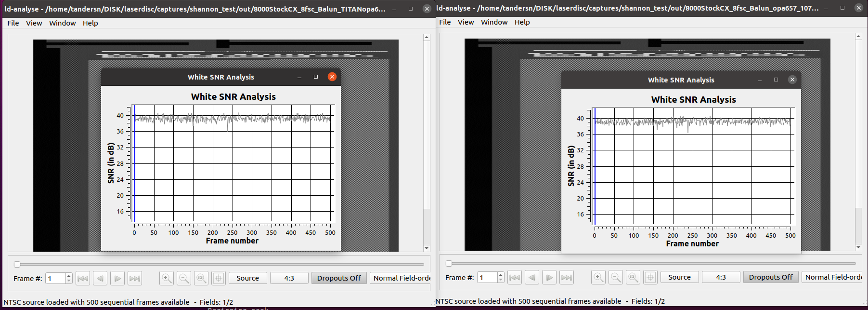Toggle Source view button in right window
The height and width of the screenshot is (310, 868).
[679, 277]
